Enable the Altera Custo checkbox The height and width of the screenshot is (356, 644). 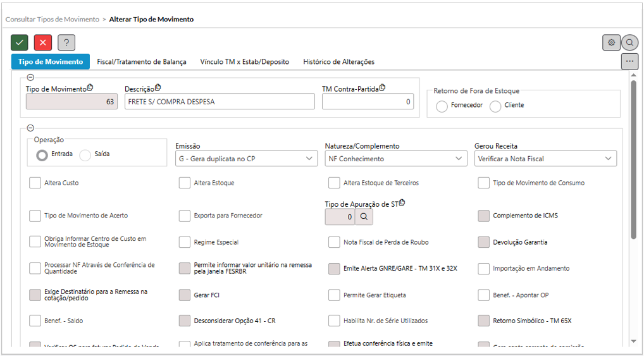[x=35, y=183]
